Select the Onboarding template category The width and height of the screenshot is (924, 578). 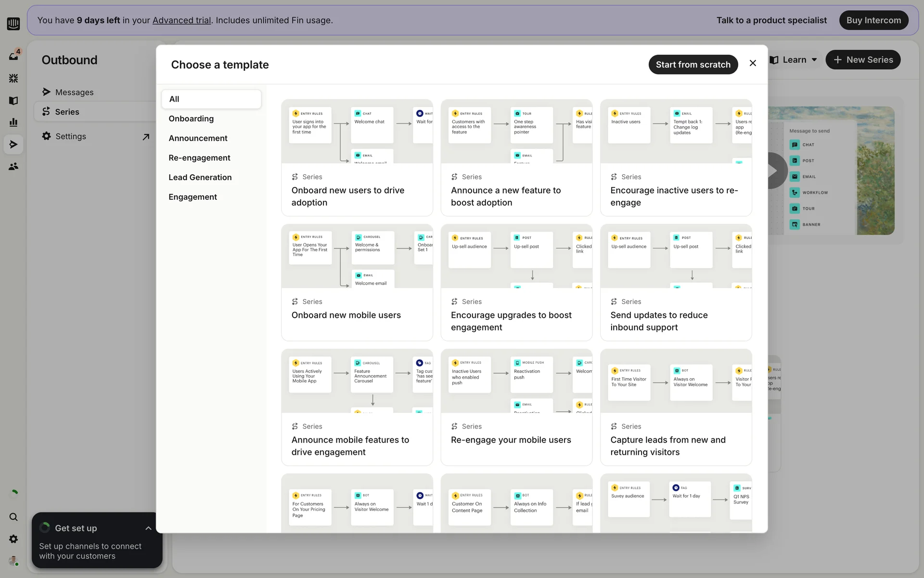[x=191, y=118]
